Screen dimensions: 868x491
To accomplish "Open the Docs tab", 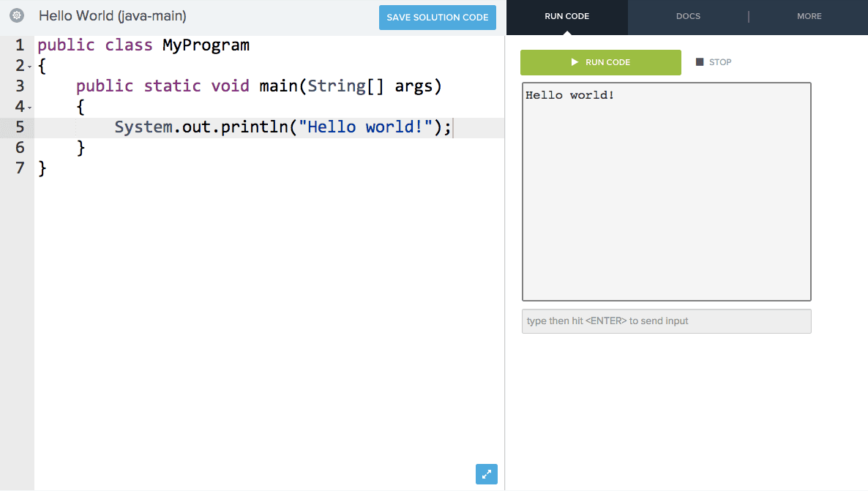I will pyautogui.click(x=688, y=16).
